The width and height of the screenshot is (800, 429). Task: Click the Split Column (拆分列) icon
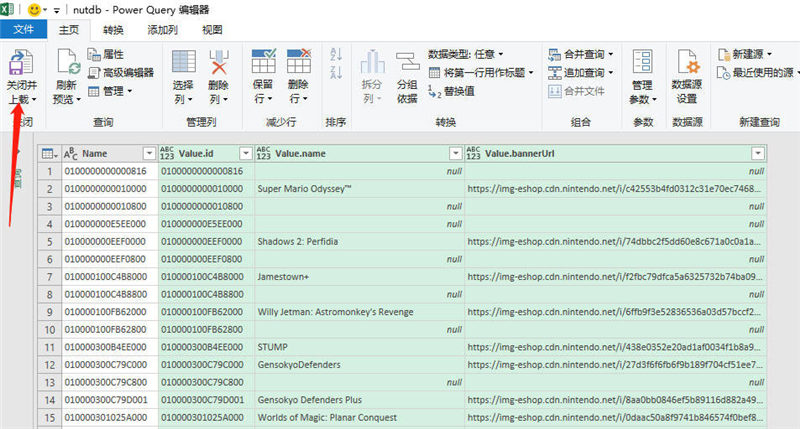point(372,62)
